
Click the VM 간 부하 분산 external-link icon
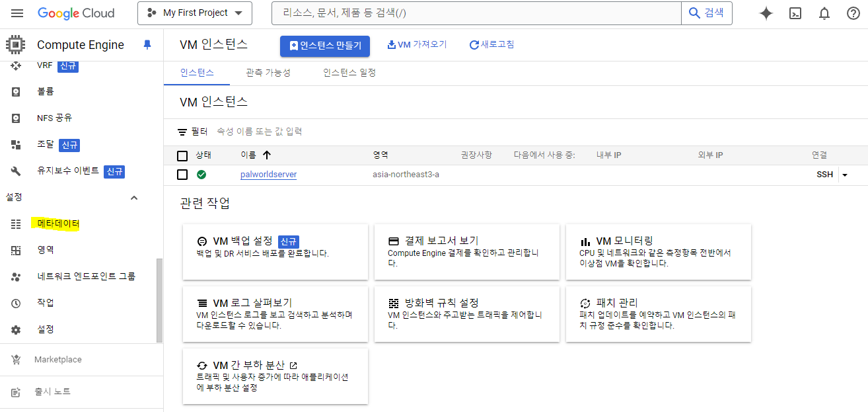(x=294, y=365)
